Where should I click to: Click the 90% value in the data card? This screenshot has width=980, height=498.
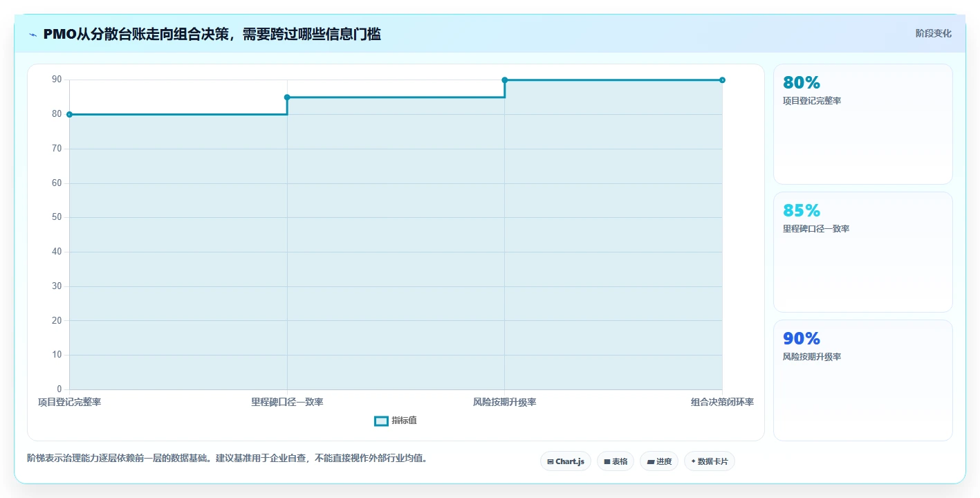point(802,338)
